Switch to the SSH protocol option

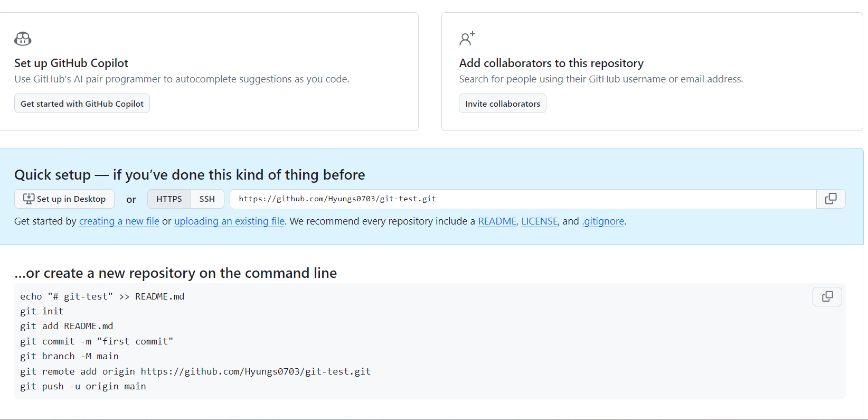[x=207, y=199]
